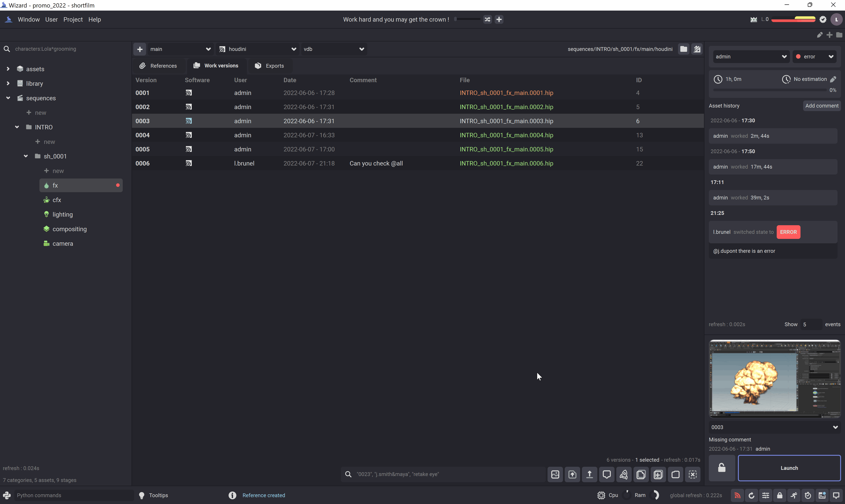Click the file upload icon in the versions toolbar
Viewport: 845px width, 504px height.
[x=572, y=474]
